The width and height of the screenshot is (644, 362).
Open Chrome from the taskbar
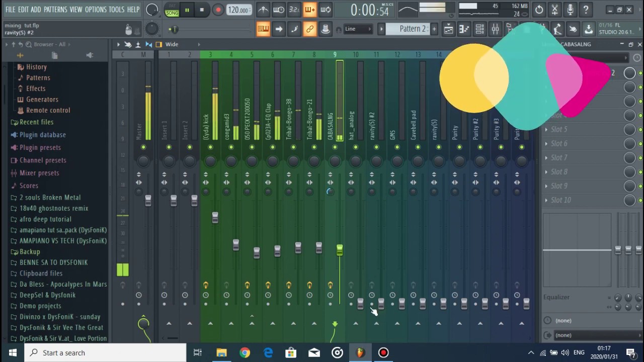(245, 352)
